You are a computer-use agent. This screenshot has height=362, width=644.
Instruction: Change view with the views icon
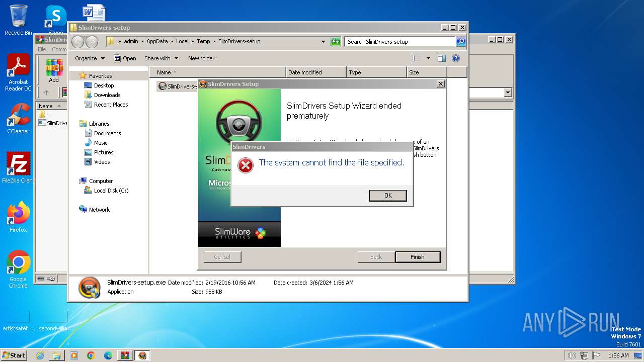[x=416, y=58]
